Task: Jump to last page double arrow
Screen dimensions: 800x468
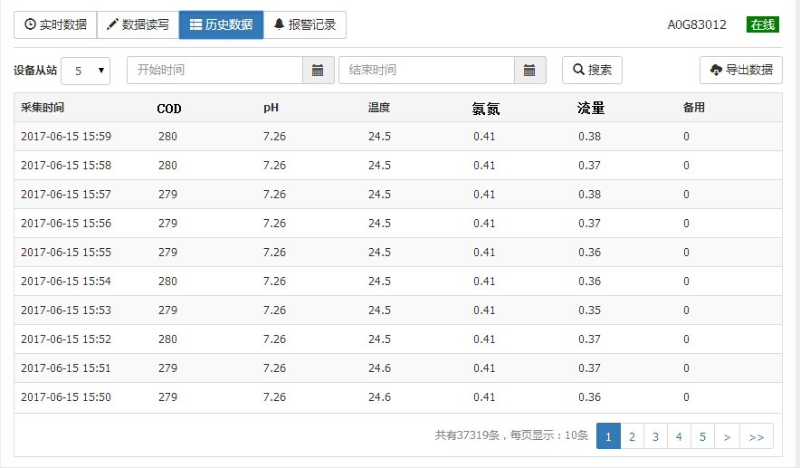Action: coord(756,436)
